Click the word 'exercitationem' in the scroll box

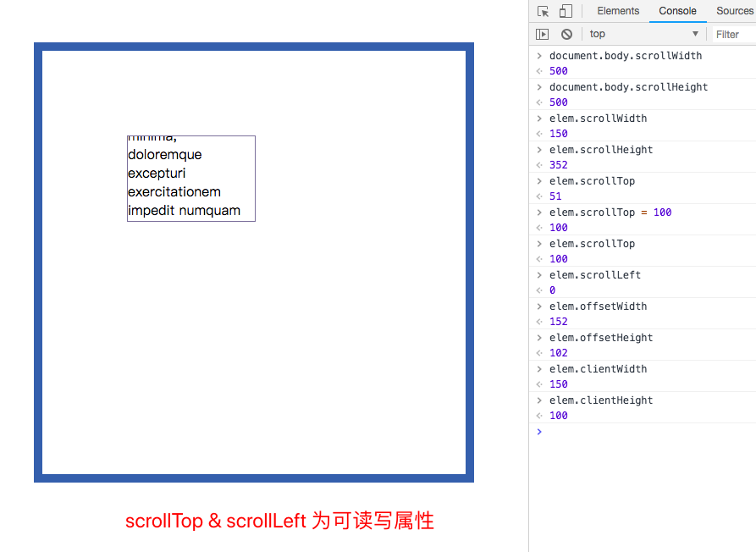[174, 192]
